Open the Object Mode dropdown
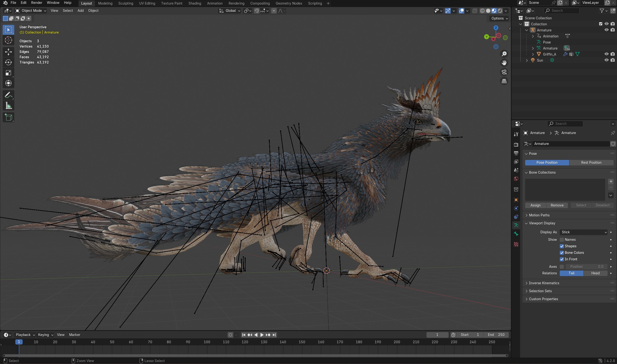Image resolution: width=617 pixels, height=364 pixels. point(31,11)
